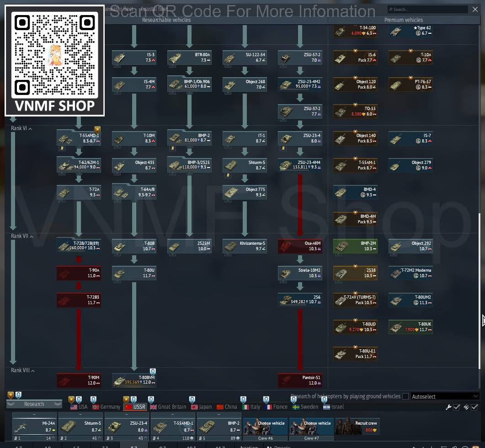
Task: Select the Strela-10M2 card
Action: (300, 273)
